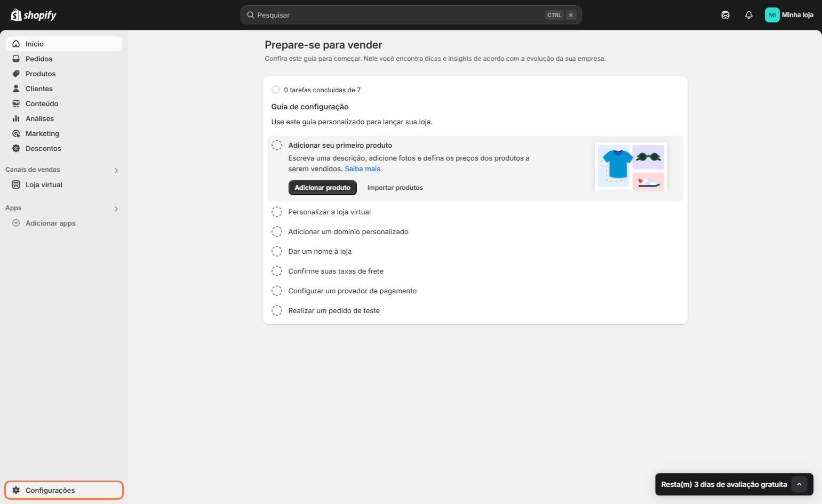
Task: Expand the free trial banner arrow
Action: click(x=799, y=484)
